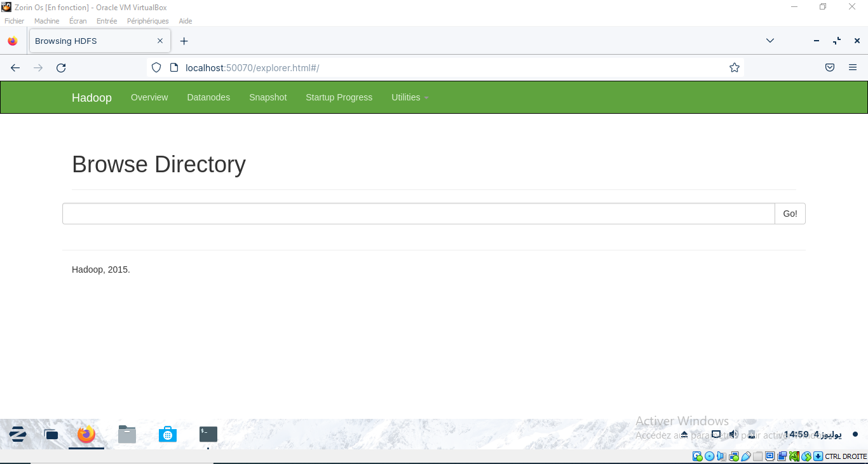Open the Files manager from the dock
This screenshot has width=868, height=464.
coord(126,435)
